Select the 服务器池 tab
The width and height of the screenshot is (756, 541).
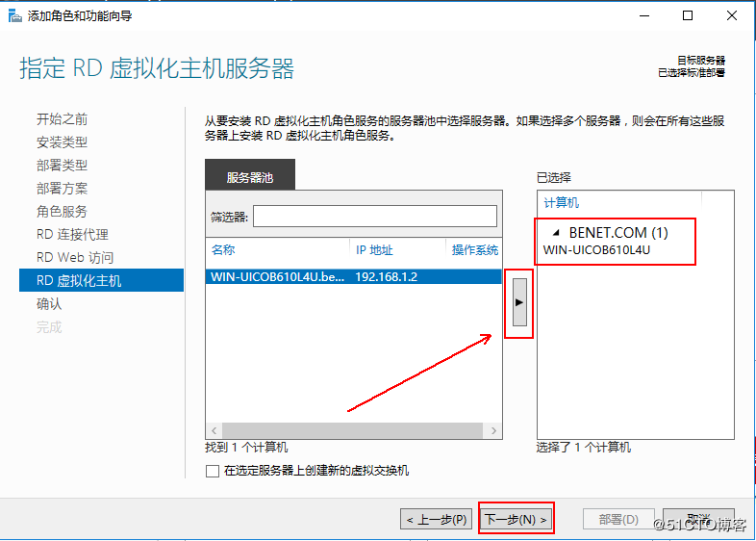coord(250,177)
